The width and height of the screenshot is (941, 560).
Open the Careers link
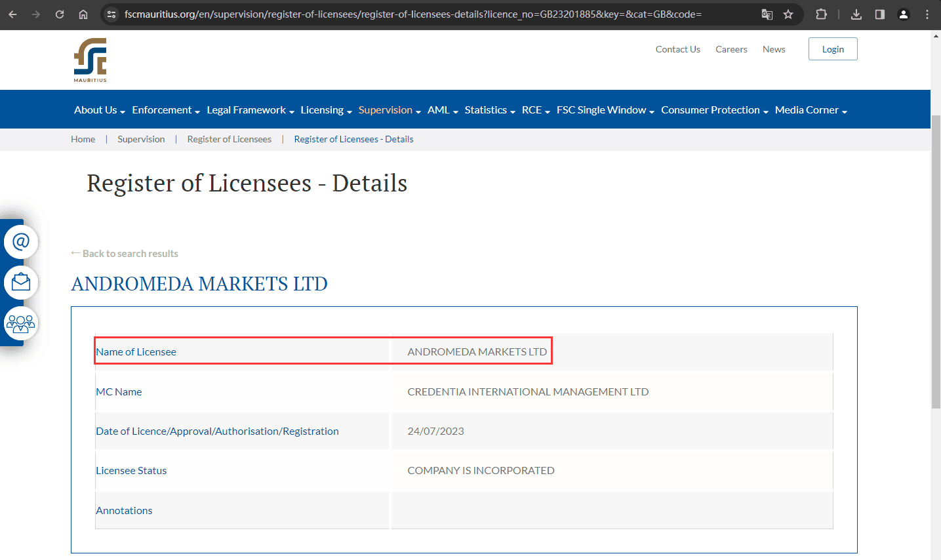[x=731, y=49]
